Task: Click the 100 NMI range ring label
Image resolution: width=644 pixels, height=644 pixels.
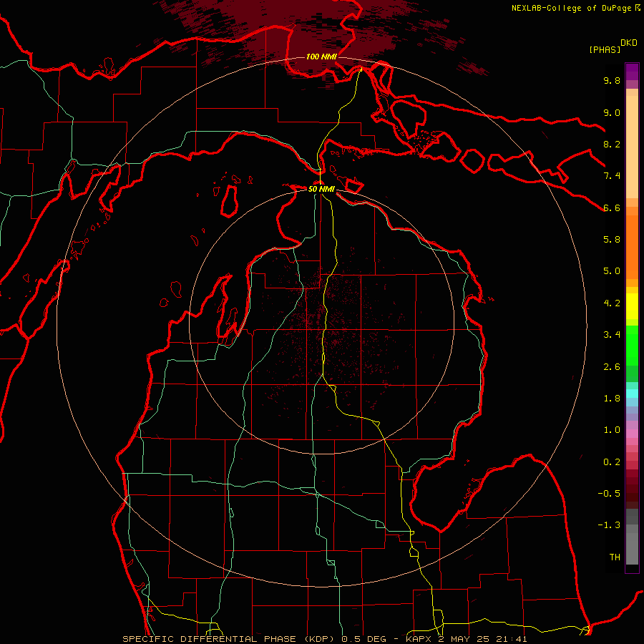Action: pyautogui.click(x=321, y=57)
